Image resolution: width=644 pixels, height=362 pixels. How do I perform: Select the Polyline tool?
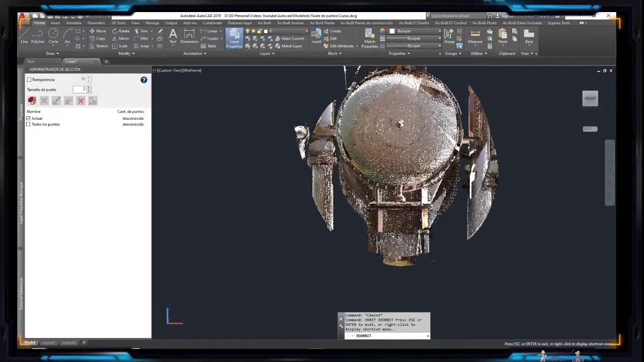[x=38, y=36]
